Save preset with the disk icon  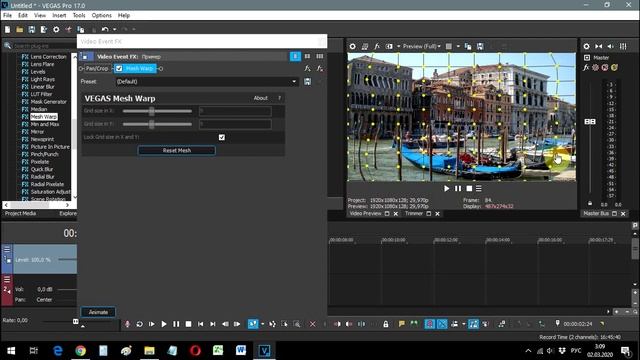(307, 82)
